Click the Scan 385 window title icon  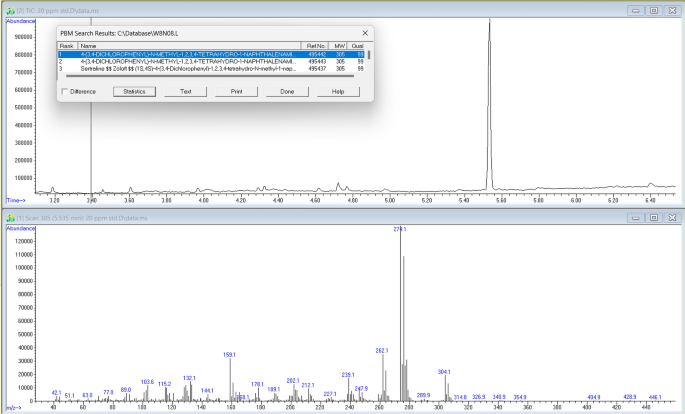click(10, 217)
